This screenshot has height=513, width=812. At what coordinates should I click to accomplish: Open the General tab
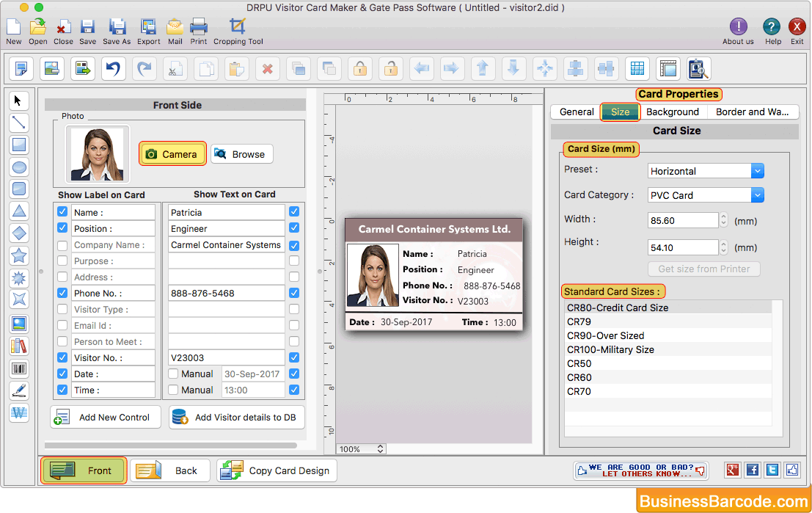click(x=577, y=112)
